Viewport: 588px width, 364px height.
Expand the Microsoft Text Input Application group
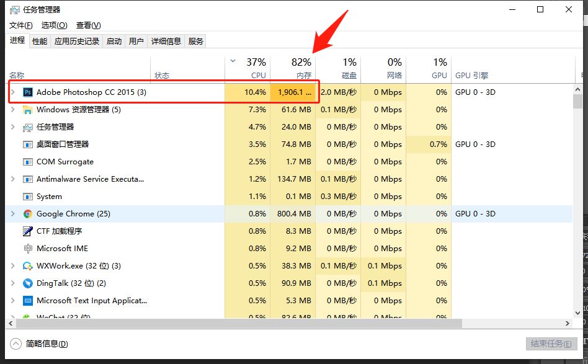click(13, 300)
